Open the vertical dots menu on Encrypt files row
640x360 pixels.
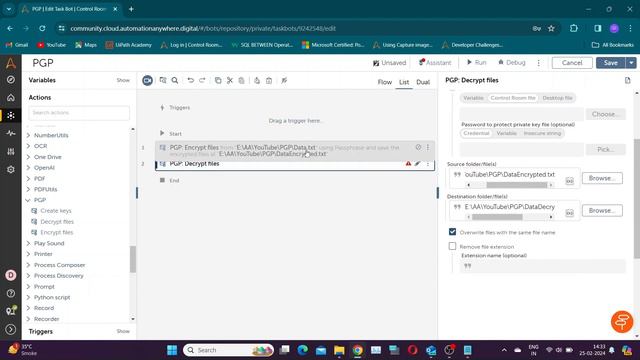click(428, 147)
